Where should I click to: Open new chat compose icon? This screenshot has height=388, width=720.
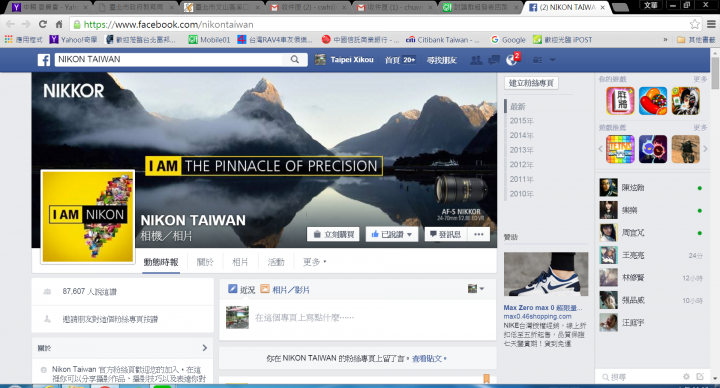tap(700, 377)
